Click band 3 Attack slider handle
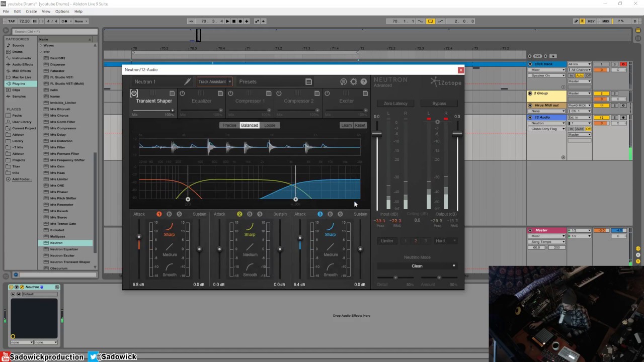Image resolution: width=644 pixels, height=362 pixels. point(300,238)
